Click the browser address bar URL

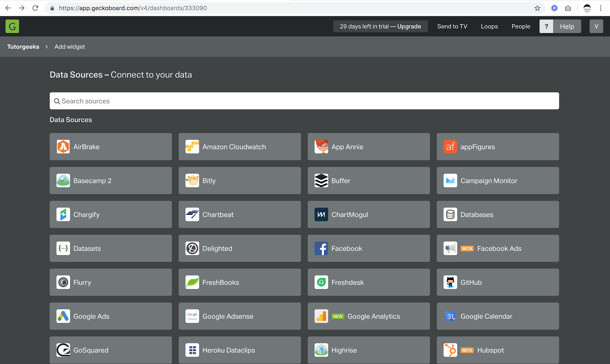pyautogui.click(x=133, y=8)
